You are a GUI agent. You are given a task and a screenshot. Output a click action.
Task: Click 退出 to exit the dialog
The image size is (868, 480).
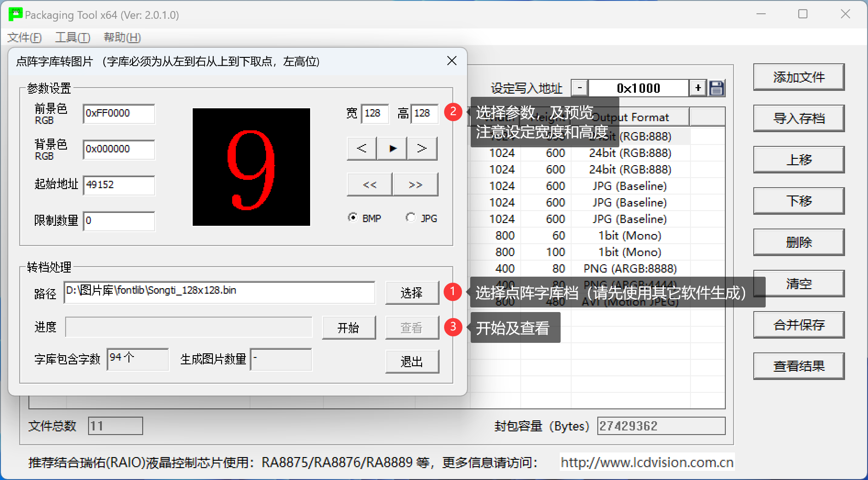[412, 362]
